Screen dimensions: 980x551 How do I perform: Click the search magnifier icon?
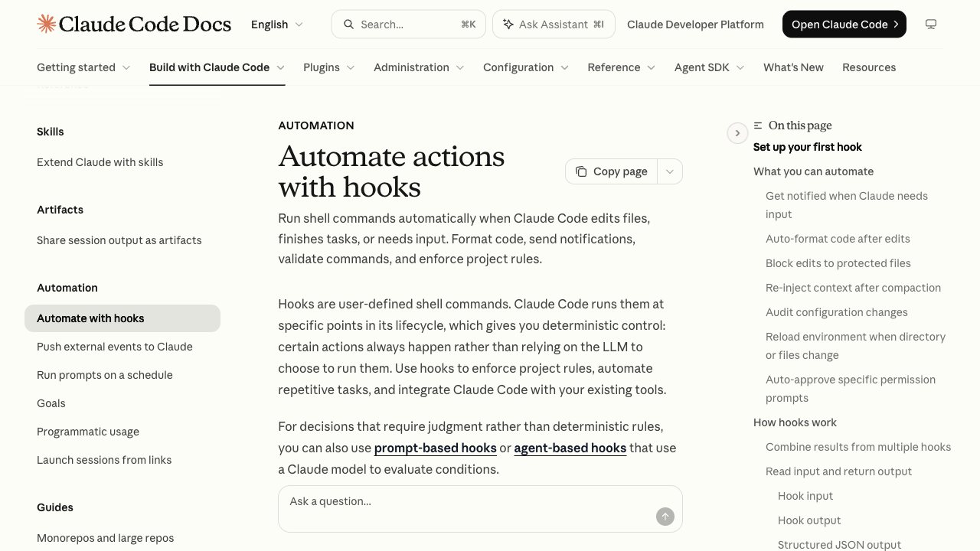pyautogui.click(x=349, y=24)
